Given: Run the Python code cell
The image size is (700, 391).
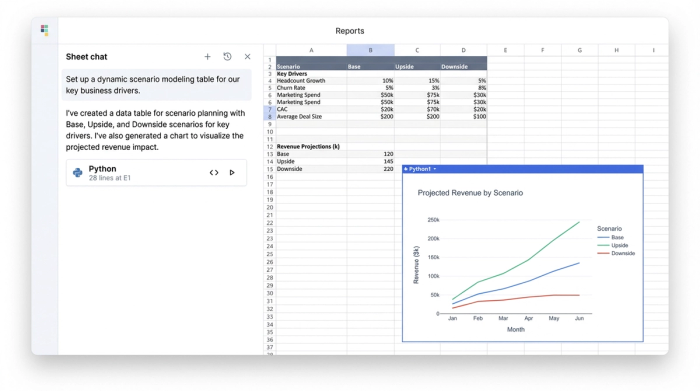Looking at the screenshot, I should (232, 173).
